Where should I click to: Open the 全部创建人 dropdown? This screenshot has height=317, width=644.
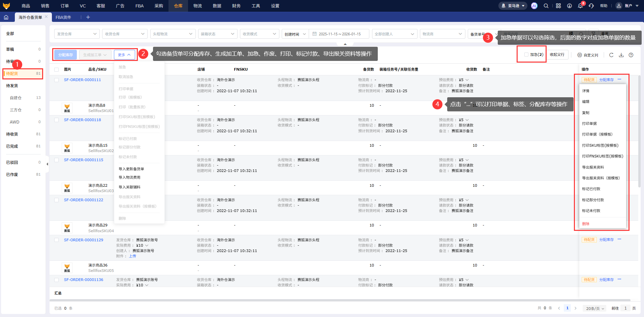[x=395, y=34]
